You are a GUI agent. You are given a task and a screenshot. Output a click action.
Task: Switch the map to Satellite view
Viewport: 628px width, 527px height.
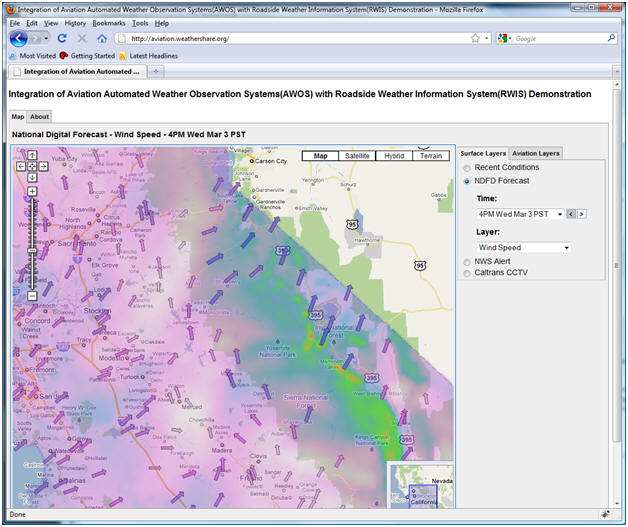coord(357,156)
